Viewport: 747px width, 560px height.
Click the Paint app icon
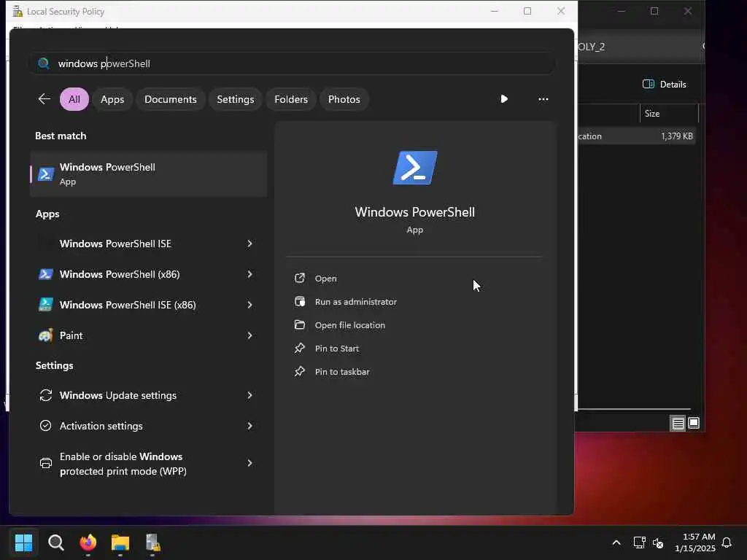coord(46,335)
